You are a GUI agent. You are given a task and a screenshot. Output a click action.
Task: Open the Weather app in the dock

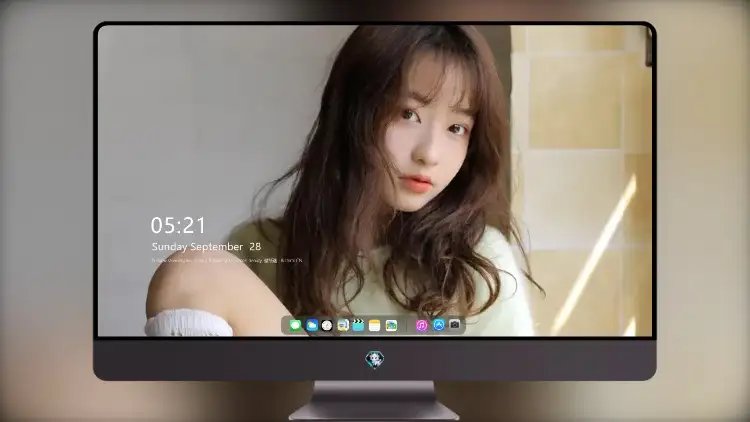point(312,325)
